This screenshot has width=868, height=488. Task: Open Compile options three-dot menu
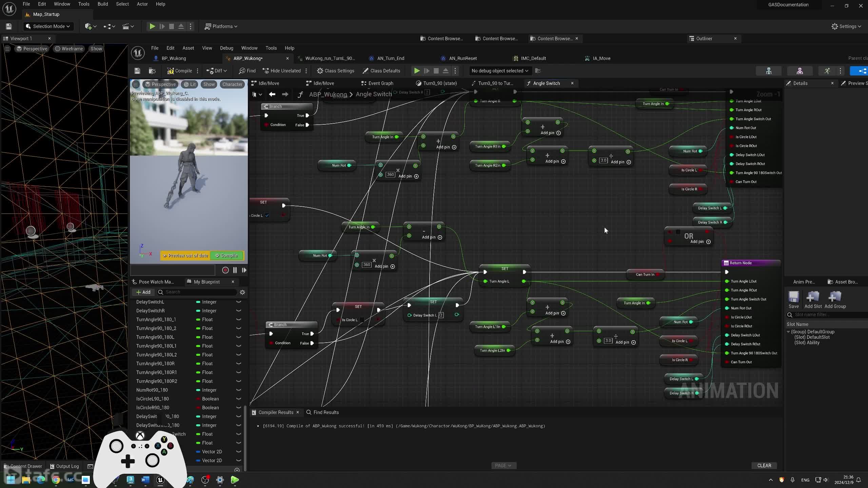pyautogui.click(x=197, y=70)
